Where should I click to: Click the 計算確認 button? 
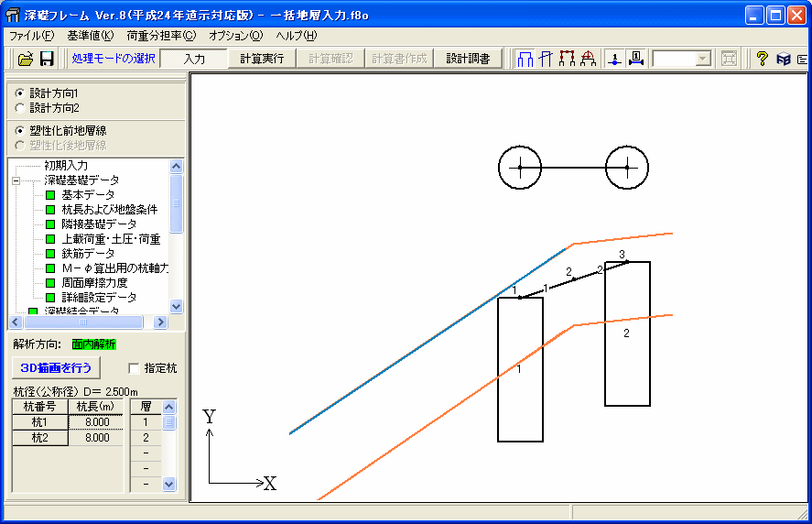pyautogui.click(x=330, y=59)
